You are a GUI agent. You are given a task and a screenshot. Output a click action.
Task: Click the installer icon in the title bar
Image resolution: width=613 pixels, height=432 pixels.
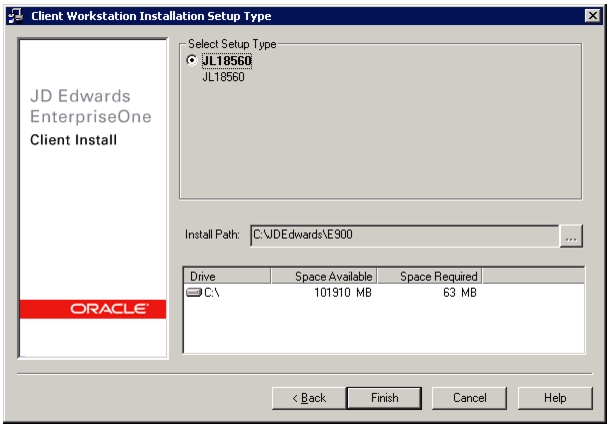tap(16, 16)
